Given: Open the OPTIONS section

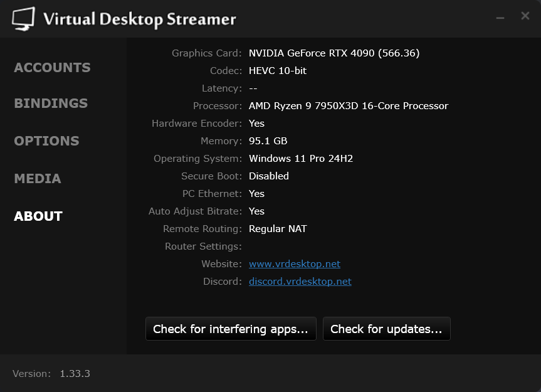Looking at the screenshot, I should 46,140.
